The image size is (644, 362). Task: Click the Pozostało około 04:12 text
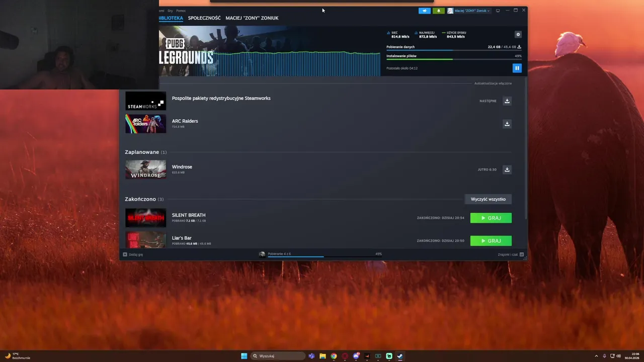click(402, 68)
